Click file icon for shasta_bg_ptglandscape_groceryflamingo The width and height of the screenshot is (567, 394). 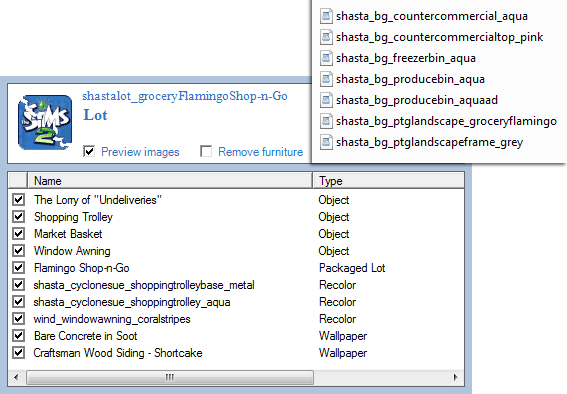point(326,121)
